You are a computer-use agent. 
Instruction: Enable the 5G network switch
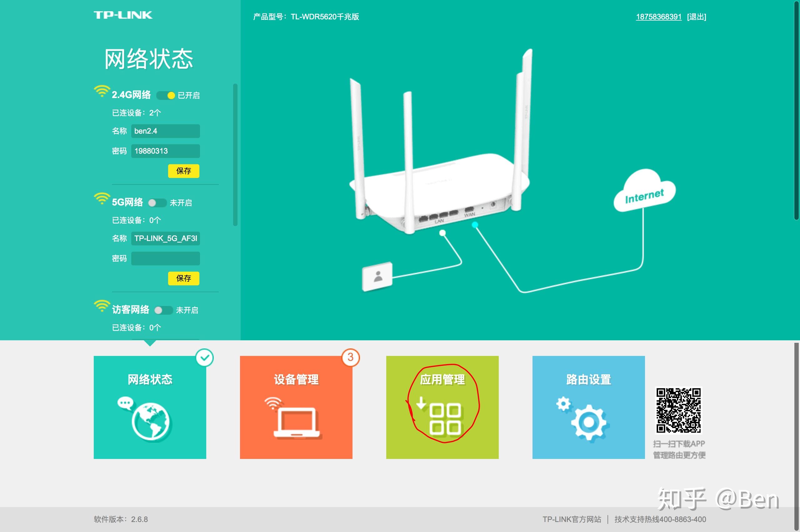157,203
